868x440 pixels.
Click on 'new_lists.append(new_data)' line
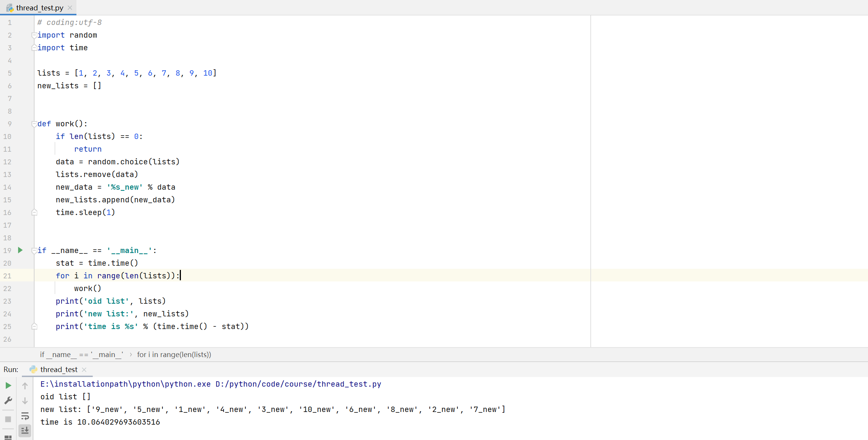pos(115,200)
